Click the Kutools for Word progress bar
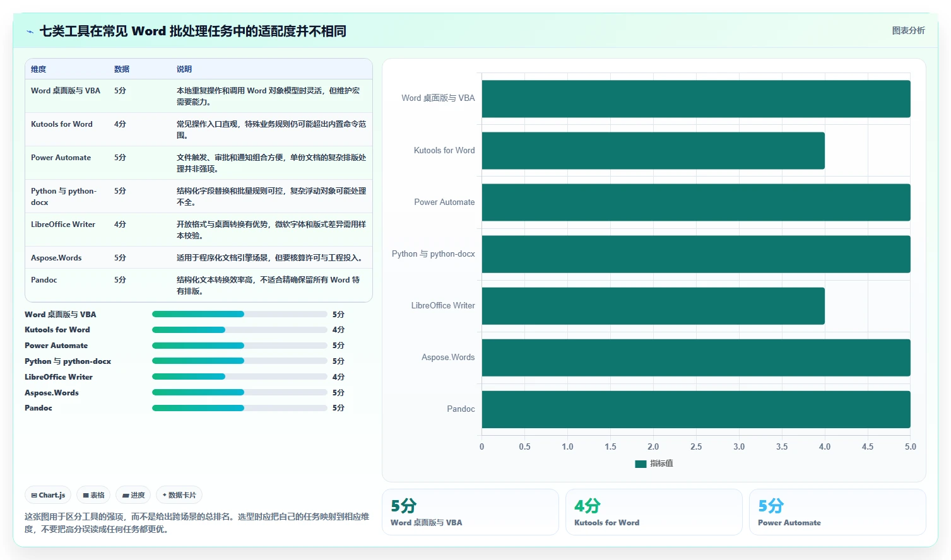Viewport: 951px width, 560px height. [240, 330]
